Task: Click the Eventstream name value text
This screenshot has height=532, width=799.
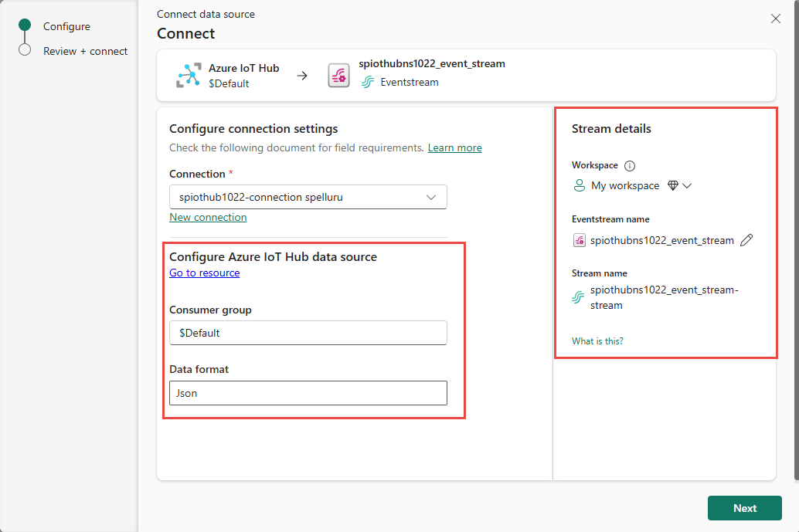Action: tap(662, 240)
